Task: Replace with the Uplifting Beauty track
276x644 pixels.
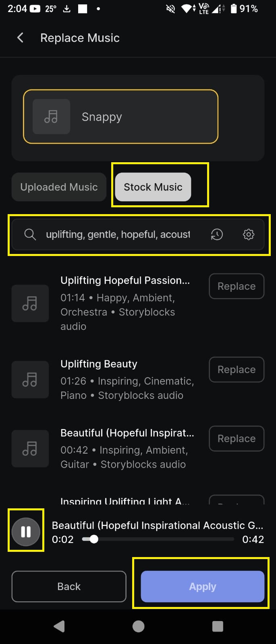Action: point(237,369)
